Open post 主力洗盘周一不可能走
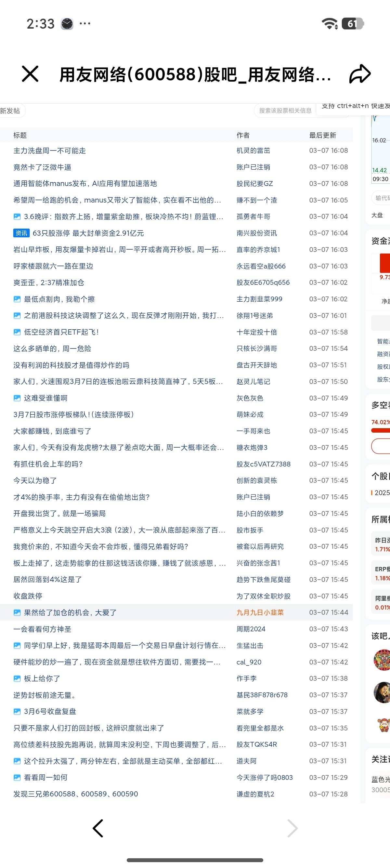The width and height of the screenshot is (390, 868). [49, 151]
